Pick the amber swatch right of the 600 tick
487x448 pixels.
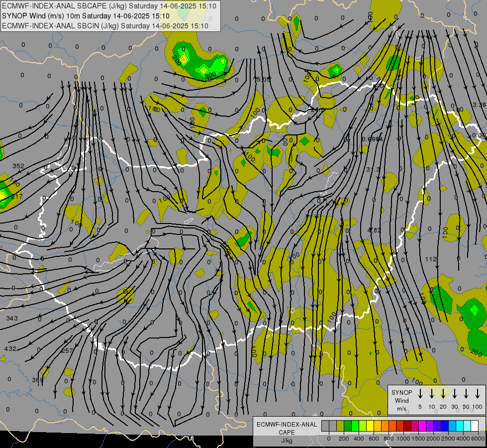tap(378, 426)
